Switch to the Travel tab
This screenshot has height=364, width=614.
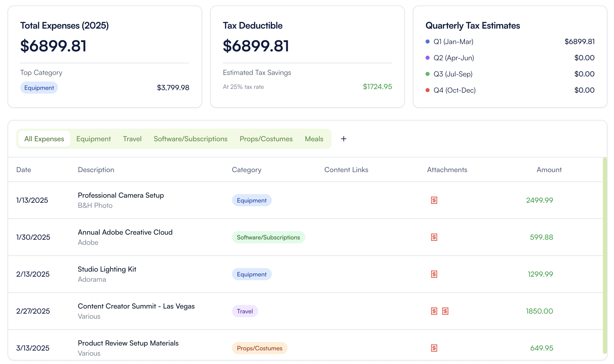click(x=132, y=139)
